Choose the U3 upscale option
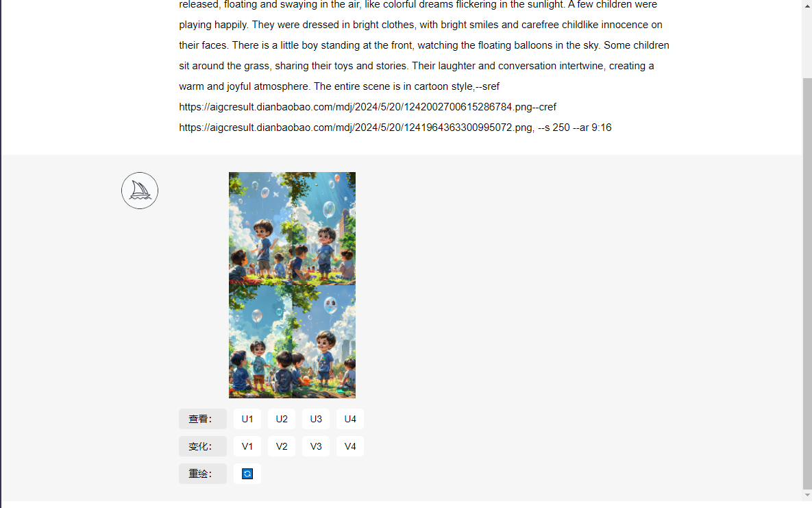 316,419
